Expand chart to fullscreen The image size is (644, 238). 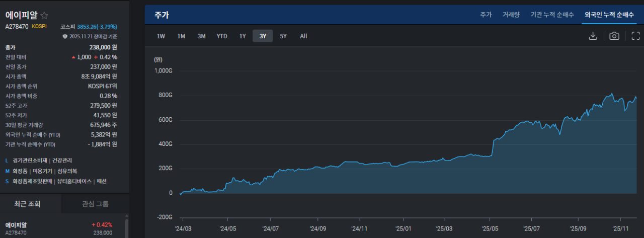point(635,36)
